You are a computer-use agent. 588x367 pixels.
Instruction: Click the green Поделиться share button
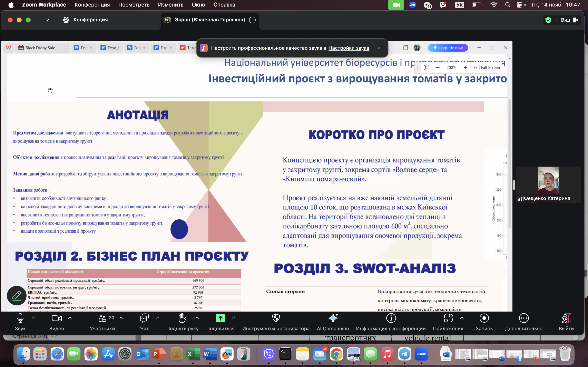pos(220,318)
